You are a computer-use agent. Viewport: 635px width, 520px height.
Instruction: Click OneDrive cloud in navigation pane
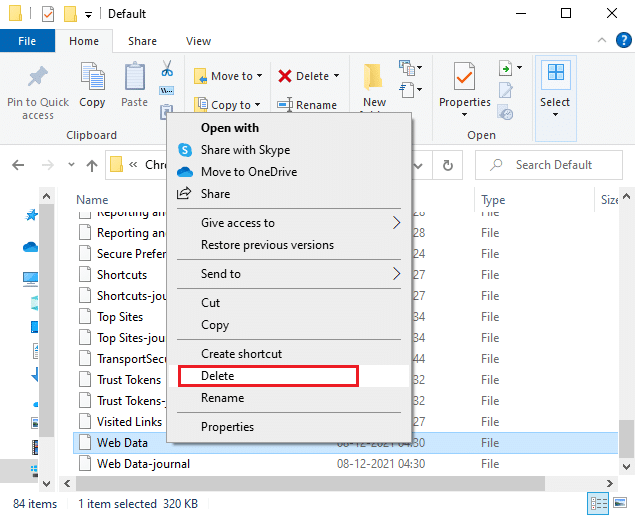coord(30,246)
